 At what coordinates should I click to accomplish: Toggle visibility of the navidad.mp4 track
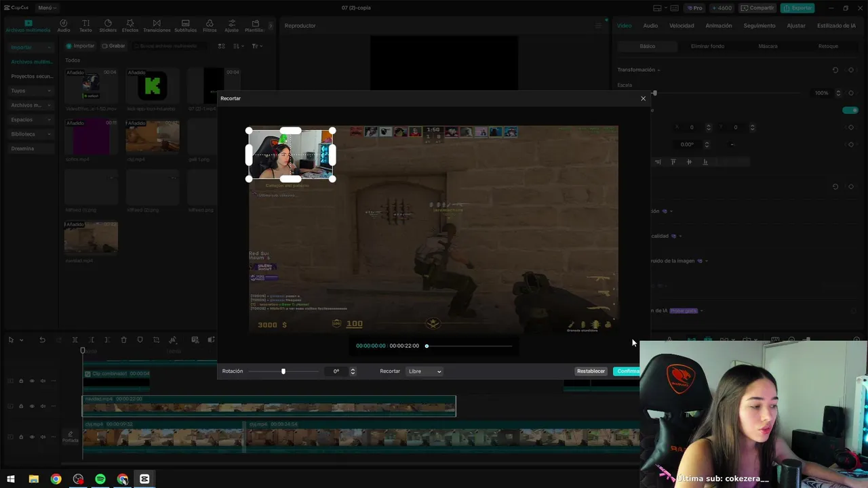tap(32, 406)
